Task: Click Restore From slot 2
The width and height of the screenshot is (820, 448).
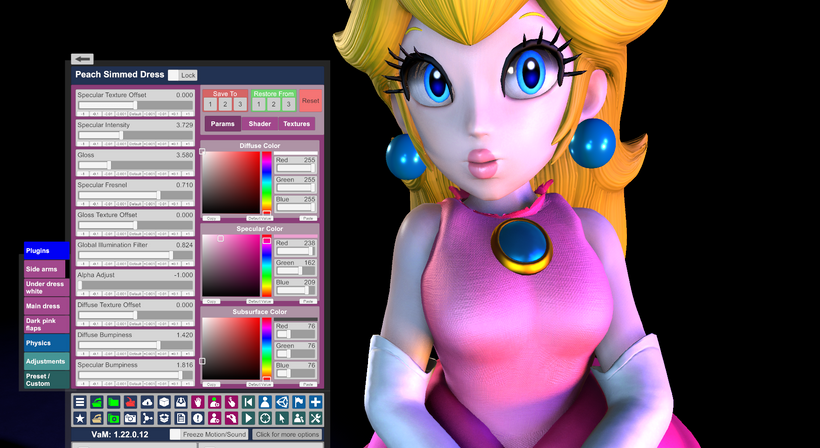Action: click(x=274, y=104)
